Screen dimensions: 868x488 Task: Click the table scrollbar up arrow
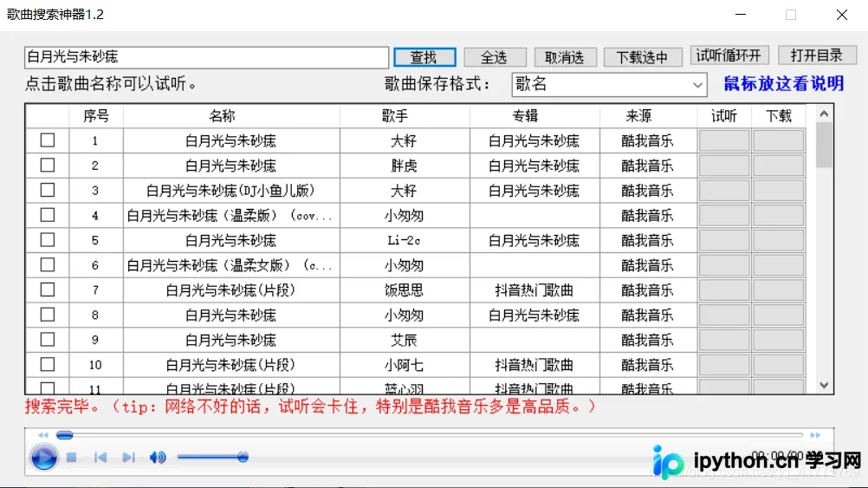[x=825, y=114]
